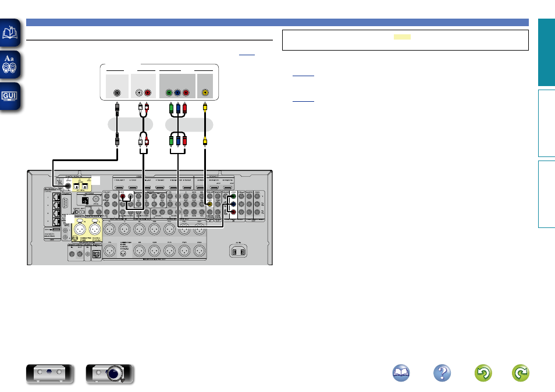Select the middle white section tab on right edge
This screenshot has width=555, height=392.
(547, 123)
